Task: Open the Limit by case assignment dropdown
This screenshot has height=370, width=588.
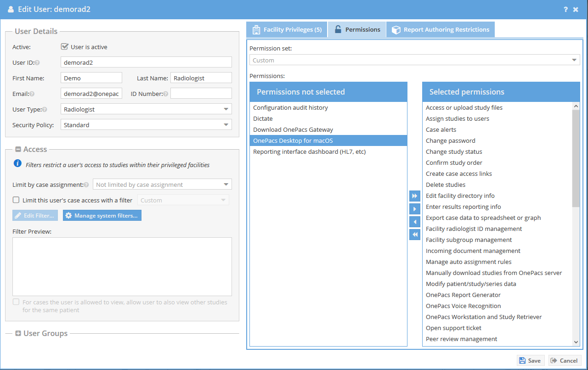Action: tap(162, 185)
